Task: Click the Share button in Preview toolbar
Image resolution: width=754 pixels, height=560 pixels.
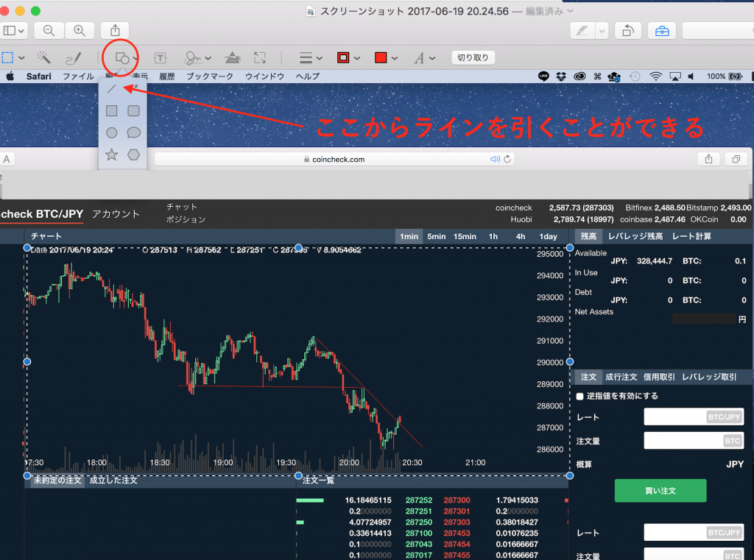Action: point(115,30)
